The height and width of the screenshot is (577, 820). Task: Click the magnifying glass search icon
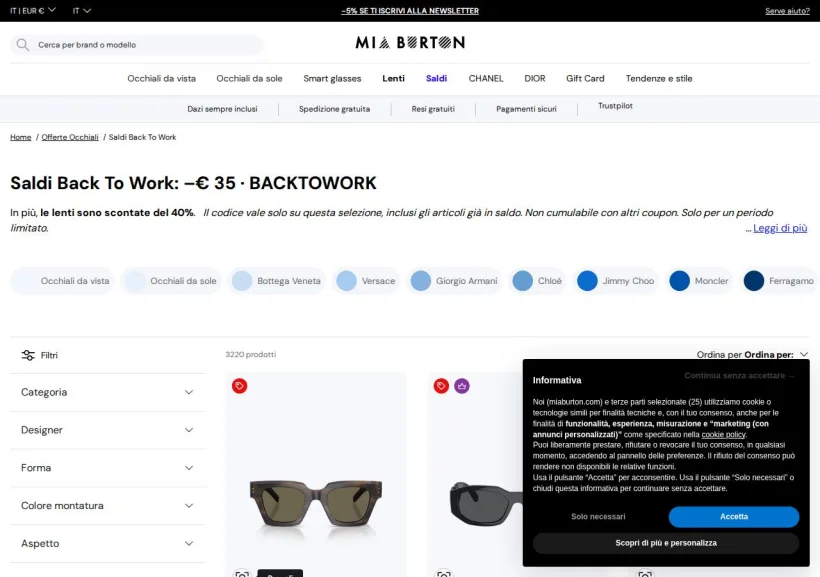click(x=22, y=45)
